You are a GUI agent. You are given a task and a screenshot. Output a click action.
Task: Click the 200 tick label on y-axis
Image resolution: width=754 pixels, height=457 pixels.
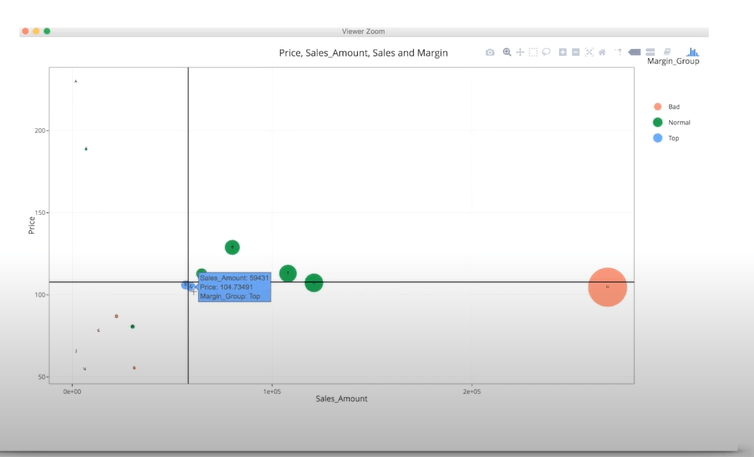click(40, 130)
